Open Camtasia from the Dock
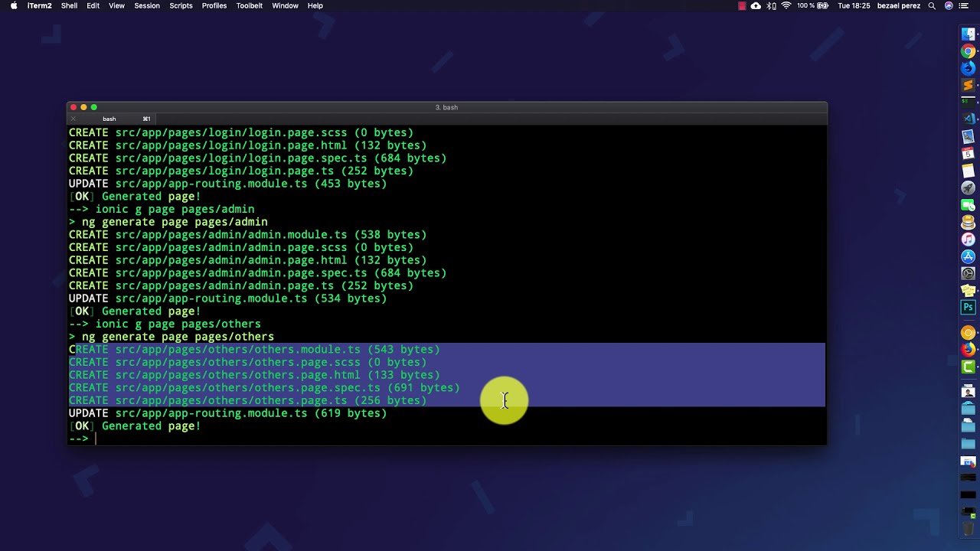Image resolution: width=980 pixels, height=551 pixels. point(969,367)
